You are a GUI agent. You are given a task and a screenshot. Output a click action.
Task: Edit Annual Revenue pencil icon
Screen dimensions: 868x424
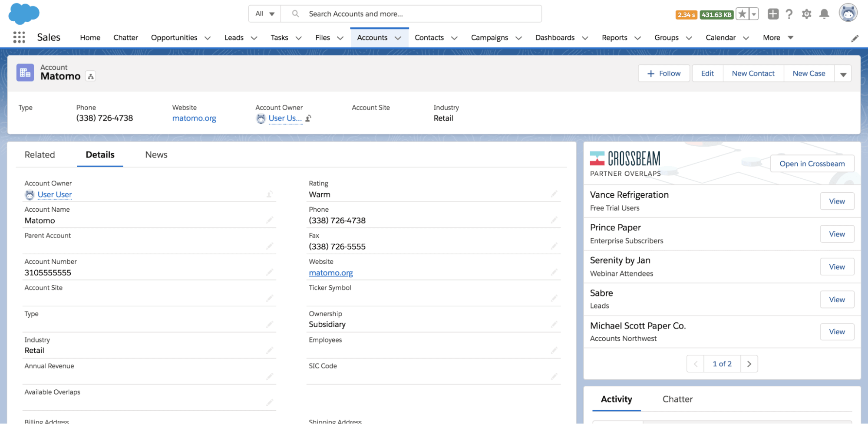click(x=270, y=376)
